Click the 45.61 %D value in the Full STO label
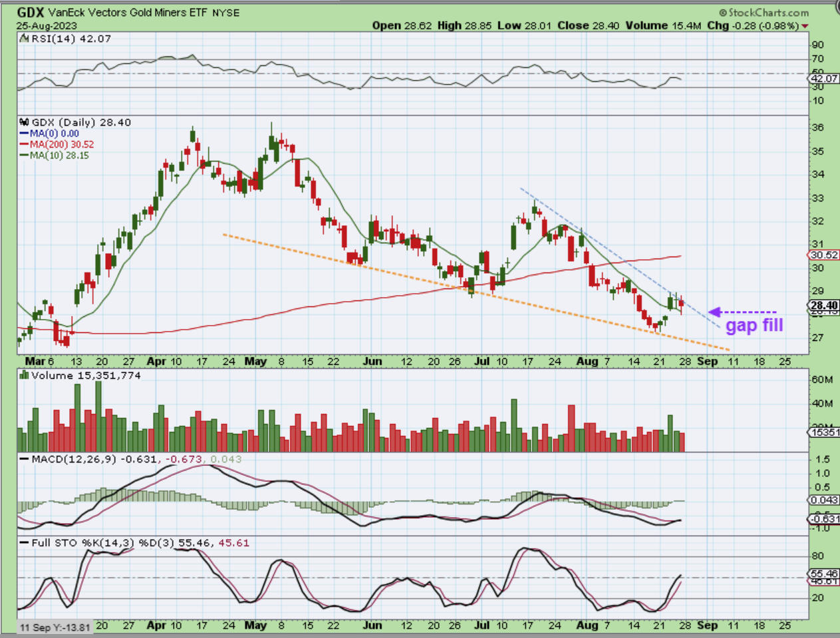 (234, 543)
